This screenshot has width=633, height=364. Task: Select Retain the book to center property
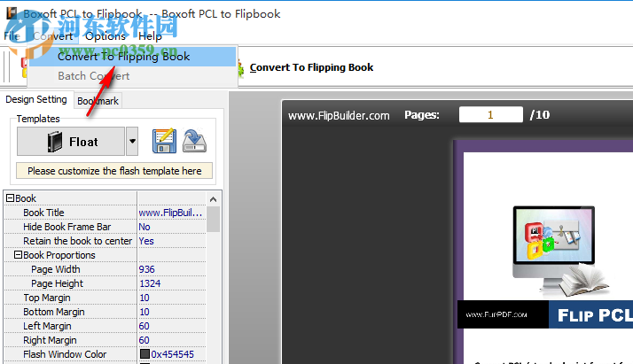coord(71,241)
